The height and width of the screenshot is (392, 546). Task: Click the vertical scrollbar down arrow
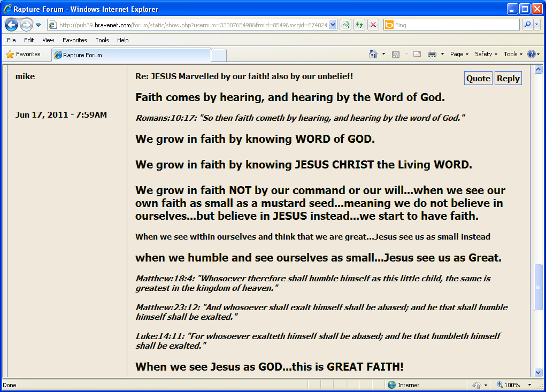[x=539, y=373]
